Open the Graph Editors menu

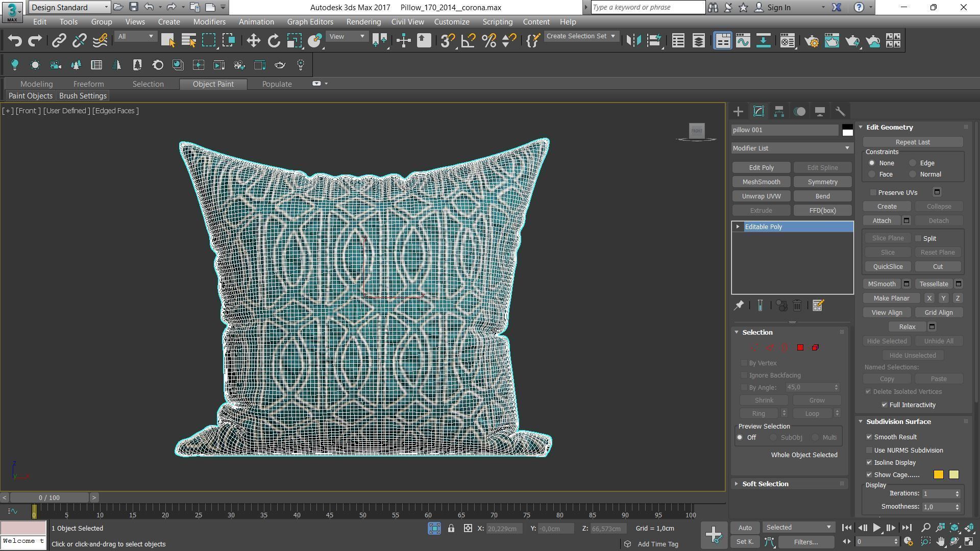pyautogui.click(x=310, y=22)
